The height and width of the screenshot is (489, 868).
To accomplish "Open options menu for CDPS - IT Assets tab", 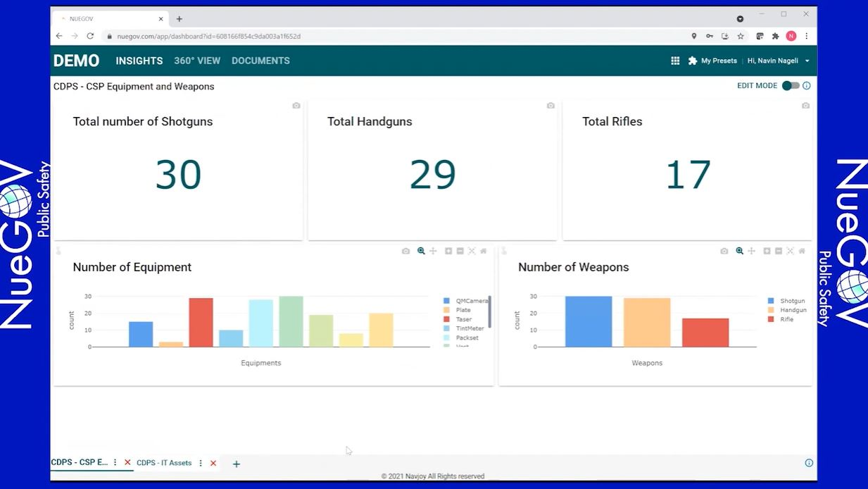I will coord(201,463).
